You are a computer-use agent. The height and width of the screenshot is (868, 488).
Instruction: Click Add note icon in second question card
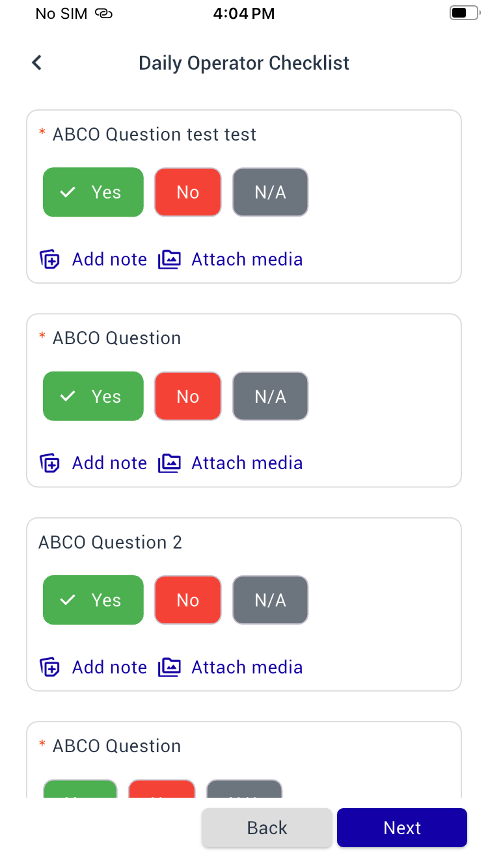coord(50,463)
